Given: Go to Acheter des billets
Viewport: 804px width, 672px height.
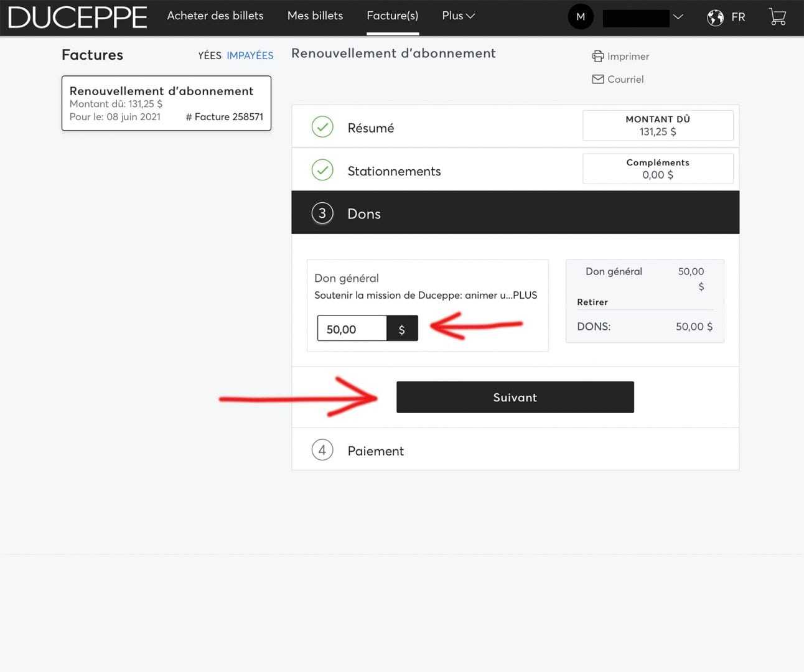Looking at the screenshot, I should click(x=215, y=16).
